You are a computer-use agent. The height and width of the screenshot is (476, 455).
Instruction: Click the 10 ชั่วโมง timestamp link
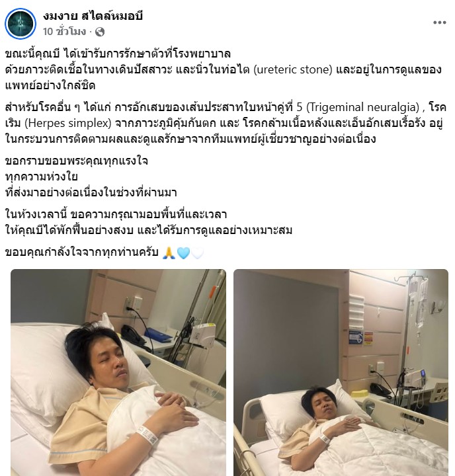click(64, 32)
